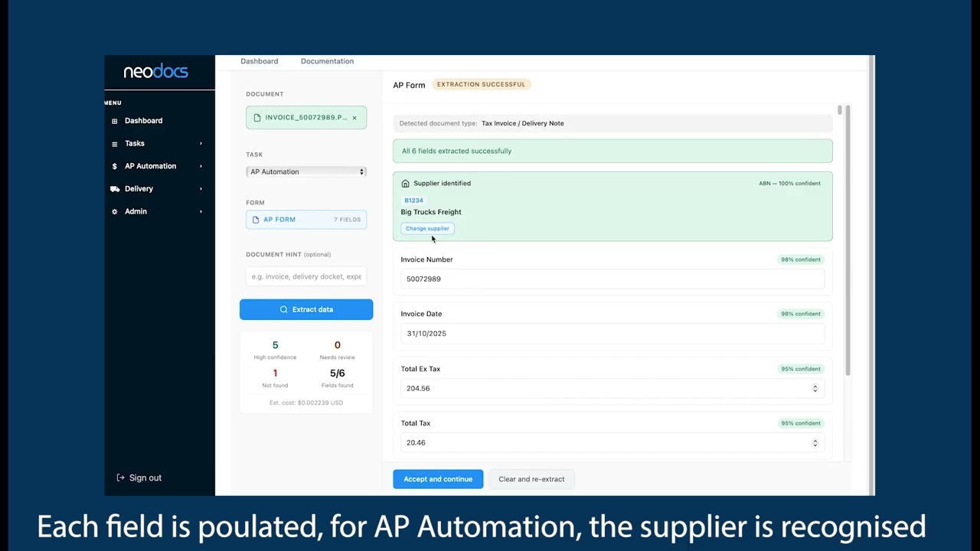Click the Dashboard grid icon in sidebar
The image size is (980, 551).
click(x=115, y=121)
